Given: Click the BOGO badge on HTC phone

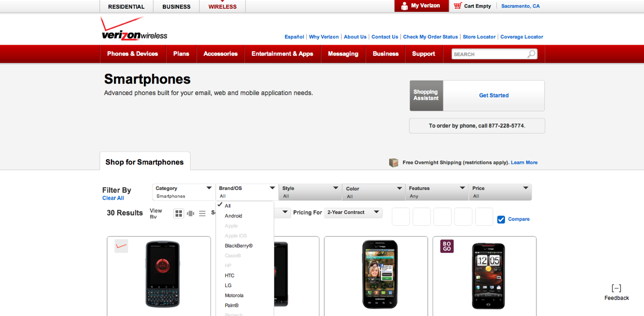Looking at the screenshot, I should pyautogui.click(x=447, y=246).
